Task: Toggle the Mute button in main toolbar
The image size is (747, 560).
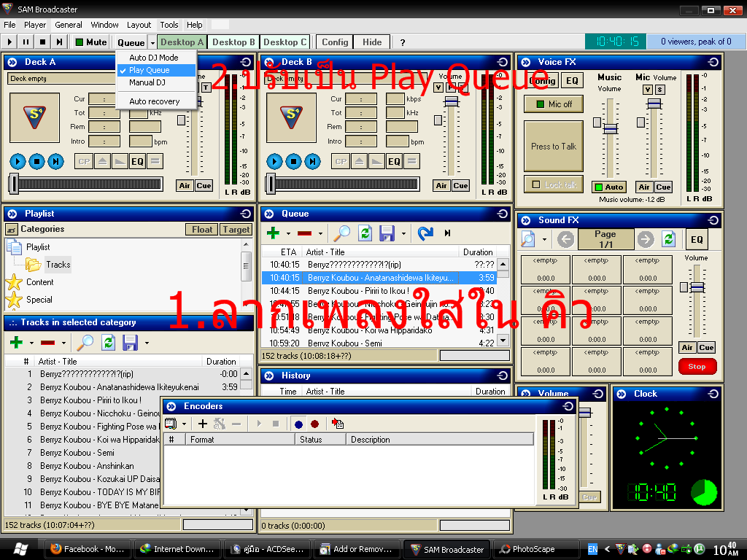Action: [x=91, y=42]
